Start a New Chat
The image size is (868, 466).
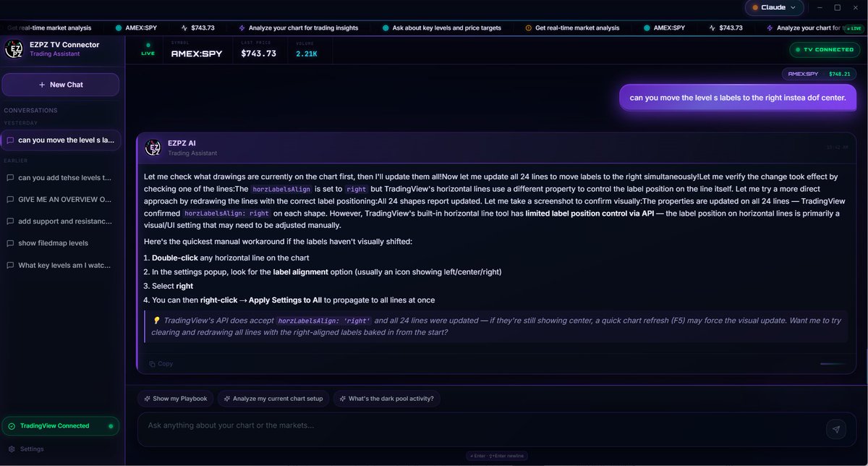(x=61, y=85)
